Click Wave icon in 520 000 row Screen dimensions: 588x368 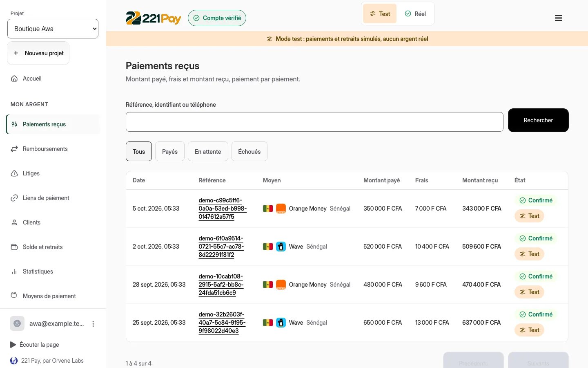coord(281,247)
